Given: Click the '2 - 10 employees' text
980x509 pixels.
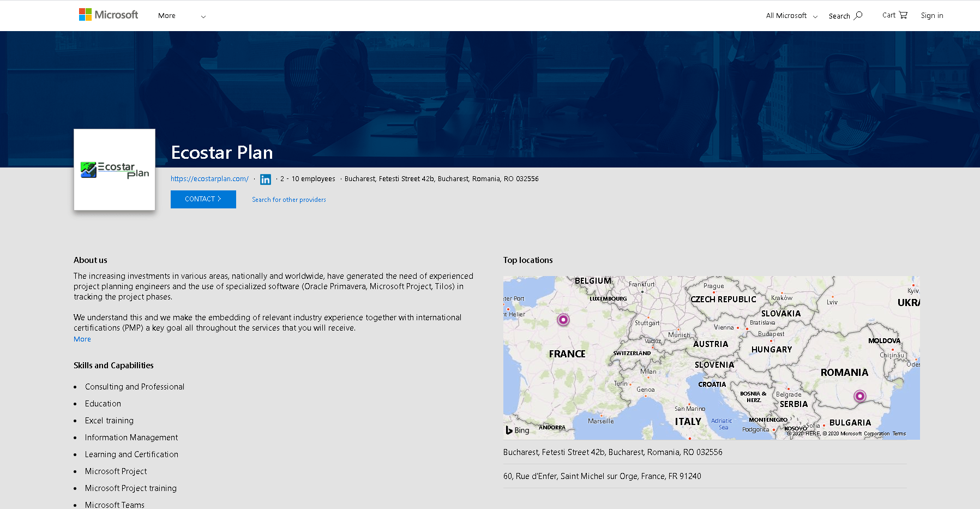Looking at the screenshot, I should click(x=308, y=179).
